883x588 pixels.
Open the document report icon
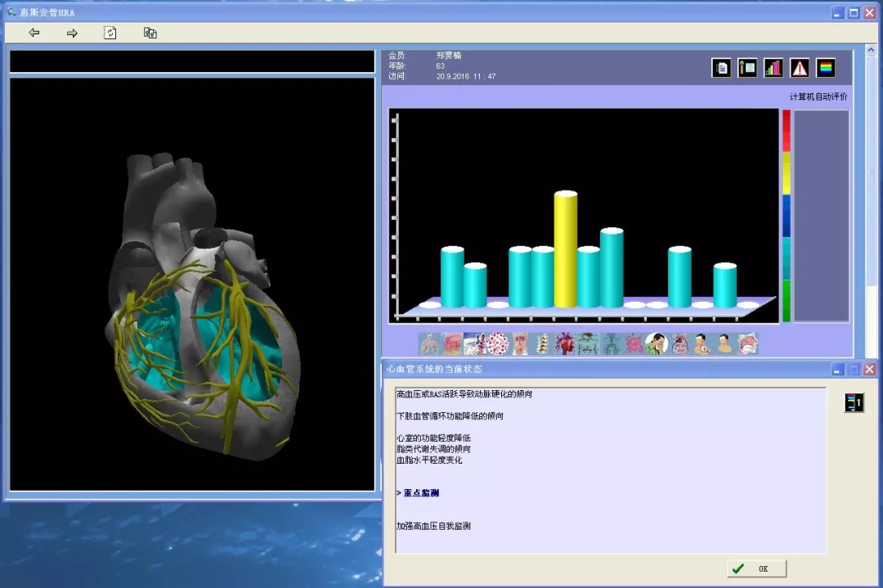(x=721, y=68)
